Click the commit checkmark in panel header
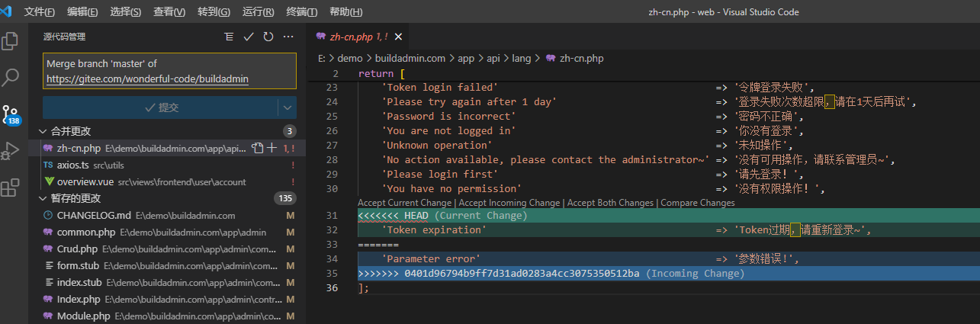 click(249, 37)
